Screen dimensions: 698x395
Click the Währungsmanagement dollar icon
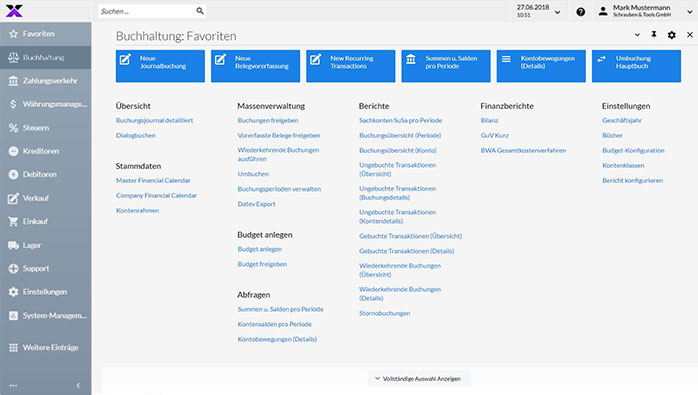(13, 104)
